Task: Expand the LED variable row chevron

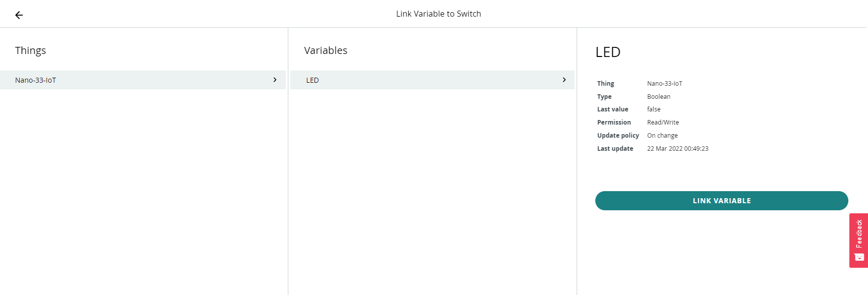Action: click(x=564, y=80)
